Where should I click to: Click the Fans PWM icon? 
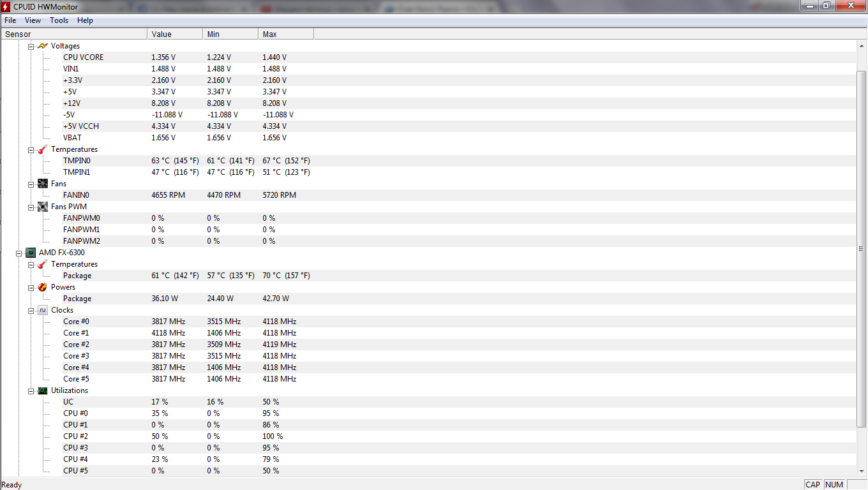click(x=43, y=207)
